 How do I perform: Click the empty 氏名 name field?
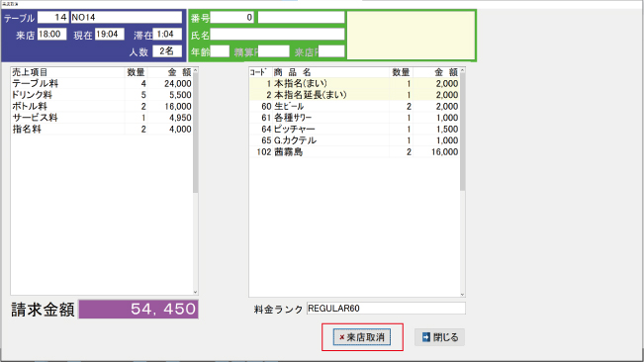pyautogui.click(x=277, y=34)
